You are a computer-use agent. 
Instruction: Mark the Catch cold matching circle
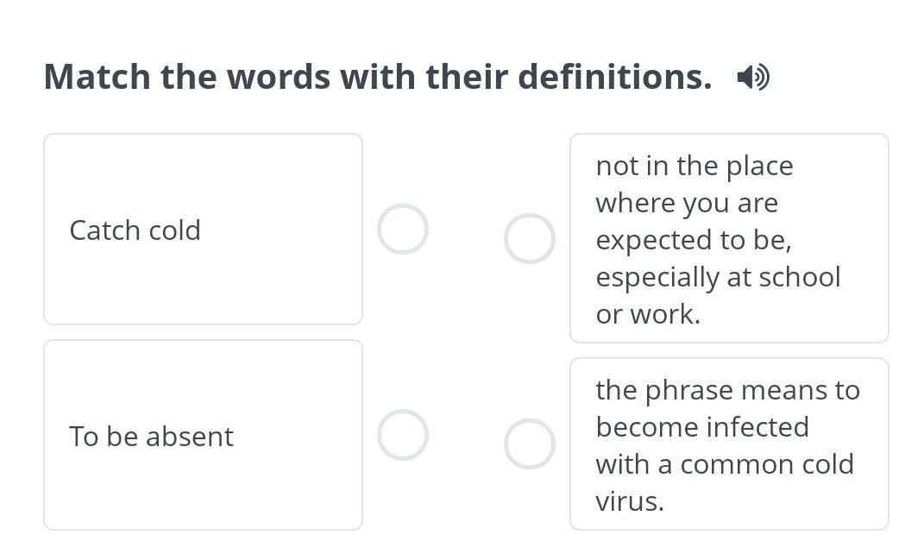click(x=403, y=230)
